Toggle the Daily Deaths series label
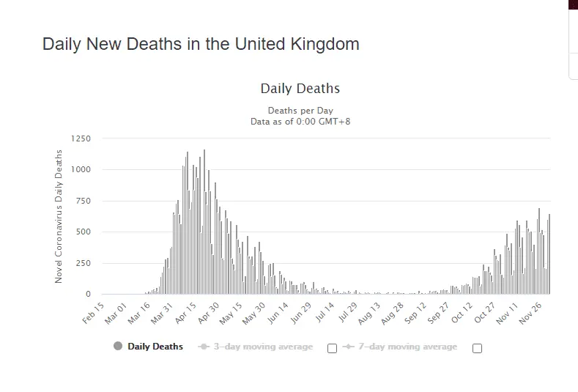 pyautogui.click(x=155, y=347)
